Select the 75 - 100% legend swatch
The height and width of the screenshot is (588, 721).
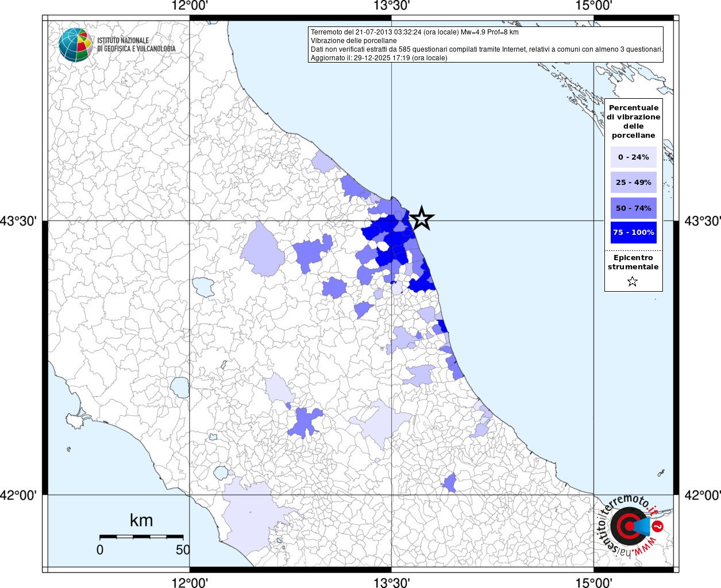pyautogui.click(x=633, y=233)
